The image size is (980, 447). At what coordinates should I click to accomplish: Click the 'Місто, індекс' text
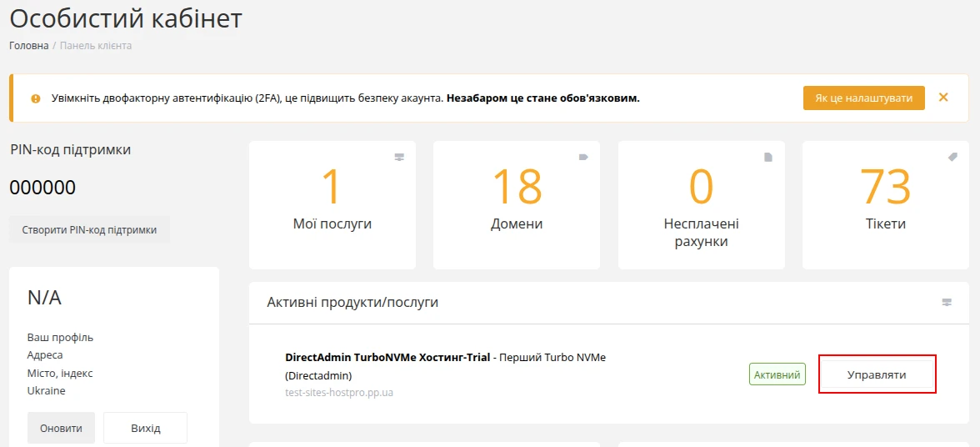point(60,374)
